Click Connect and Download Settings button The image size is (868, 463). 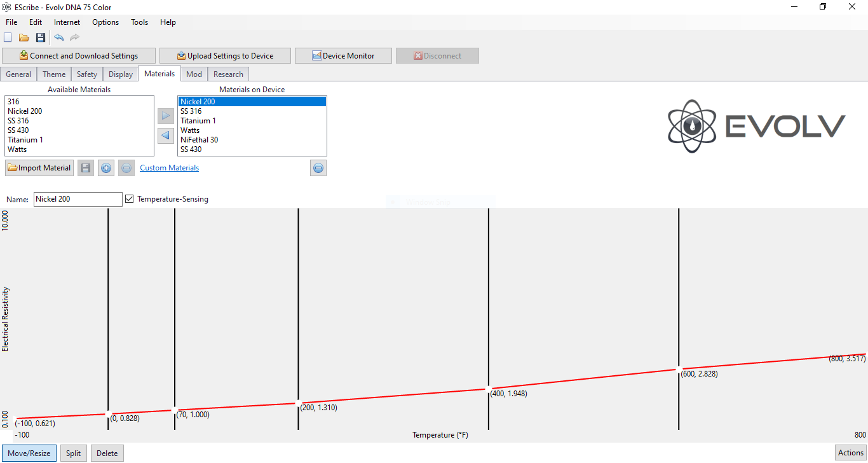(79, 56)
